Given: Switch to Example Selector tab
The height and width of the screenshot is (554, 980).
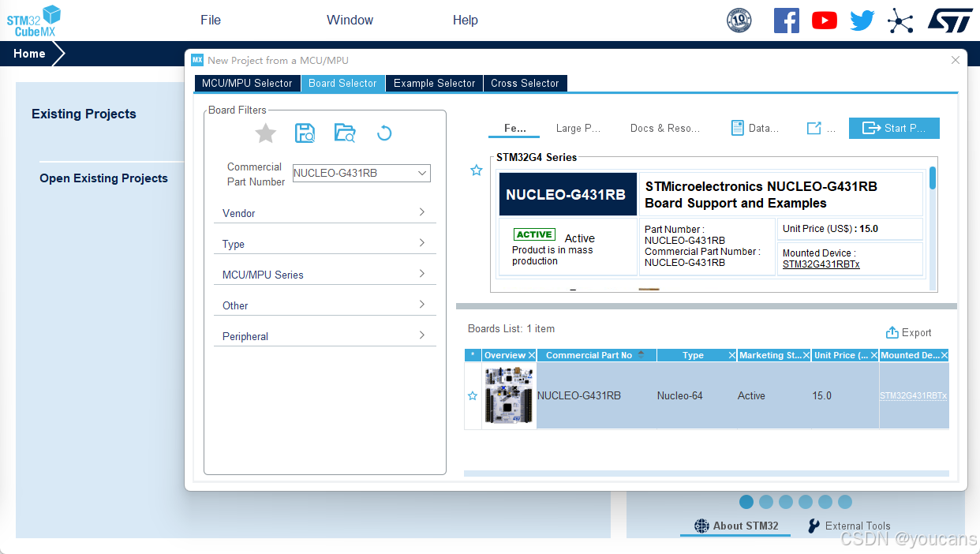Looking at the screenshot, I should 434,83.
